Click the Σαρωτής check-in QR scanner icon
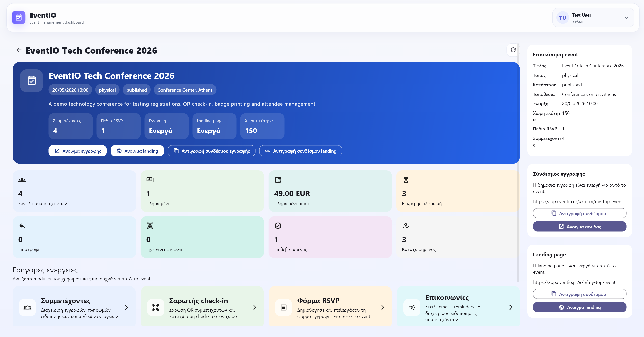This screenshot has width=644, height=337. (x=156, y=307)
